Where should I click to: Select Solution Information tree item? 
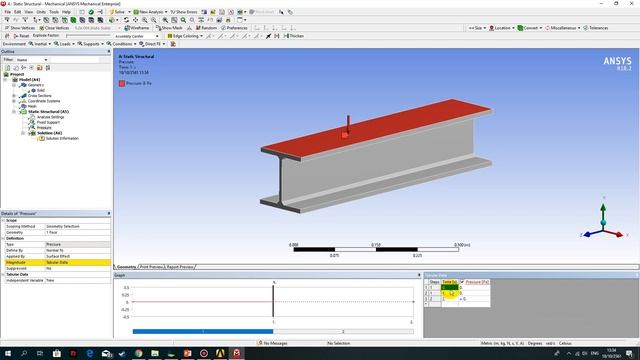pyautogui.click(x=62, y=138)
